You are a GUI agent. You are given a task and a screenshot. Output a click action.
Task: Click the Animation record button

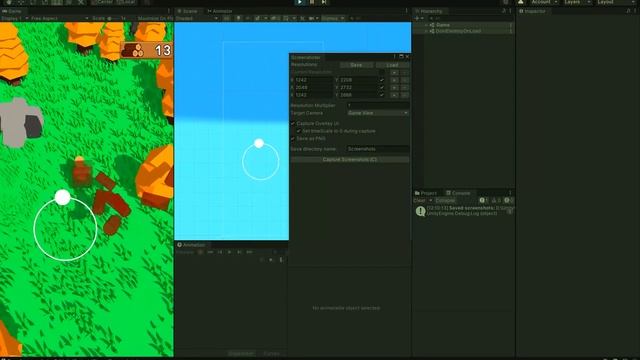pos(200,252)
